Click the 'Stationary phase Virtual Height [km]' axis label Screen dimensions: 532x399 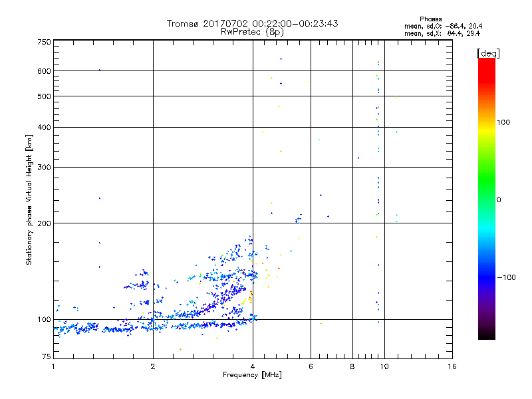tap(29, 200)
